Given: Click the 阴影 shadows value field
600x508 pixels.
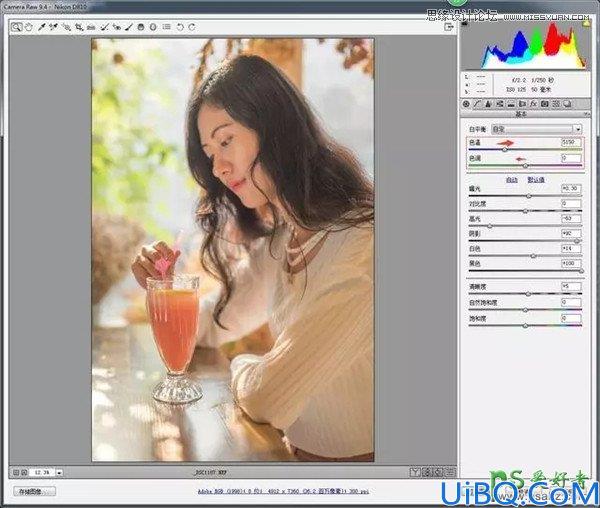Looking at the screenshot, I should 571,233.
